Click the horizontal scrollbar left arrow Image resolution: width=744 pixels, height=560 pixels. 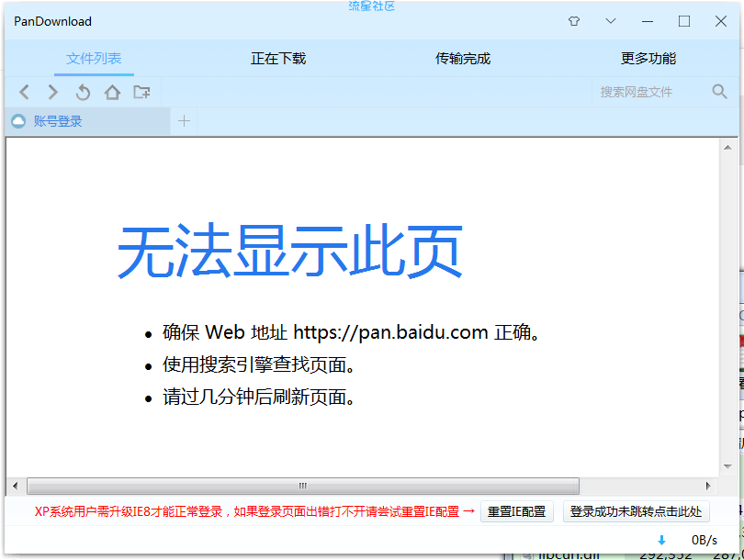[x=16, y=486]
